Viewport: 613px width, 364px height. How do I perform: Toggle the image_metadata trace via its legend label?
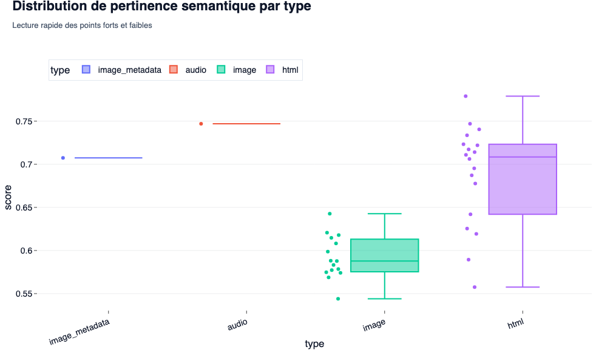[129, 70]
